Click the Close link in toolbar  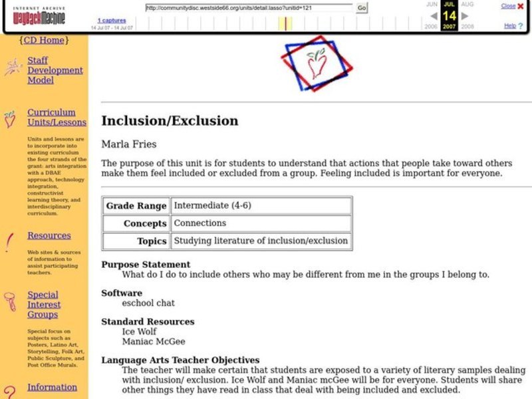pyautogui.click(x=508, y=6)
